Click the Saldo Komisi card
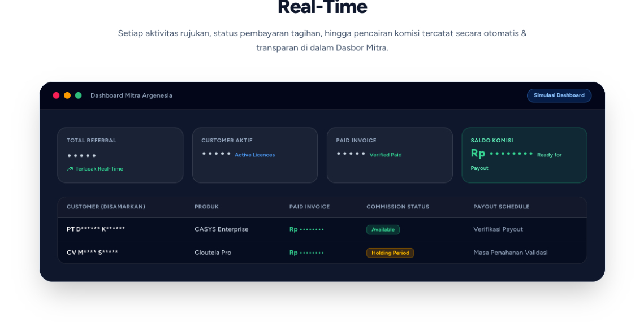The image size is (644, 322). click(x=525, y=155)
